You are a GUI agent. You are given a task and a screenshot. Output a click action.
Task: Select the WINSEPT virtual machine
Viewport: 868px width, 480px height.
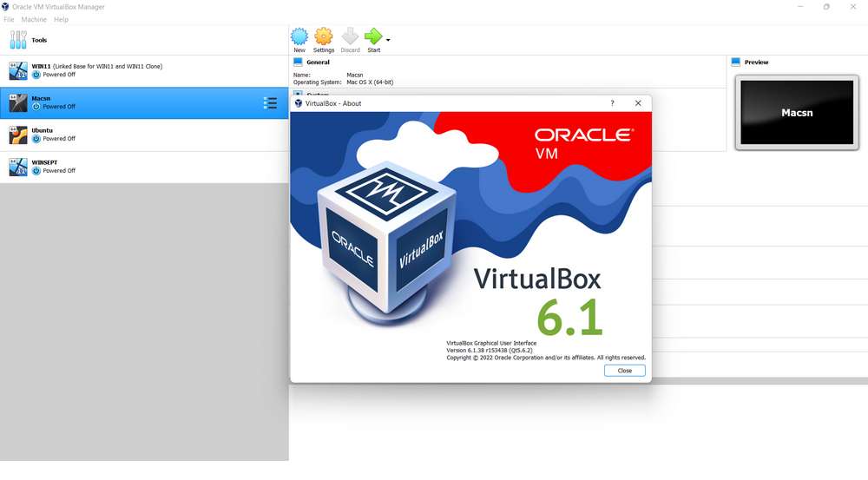(144, 167)
